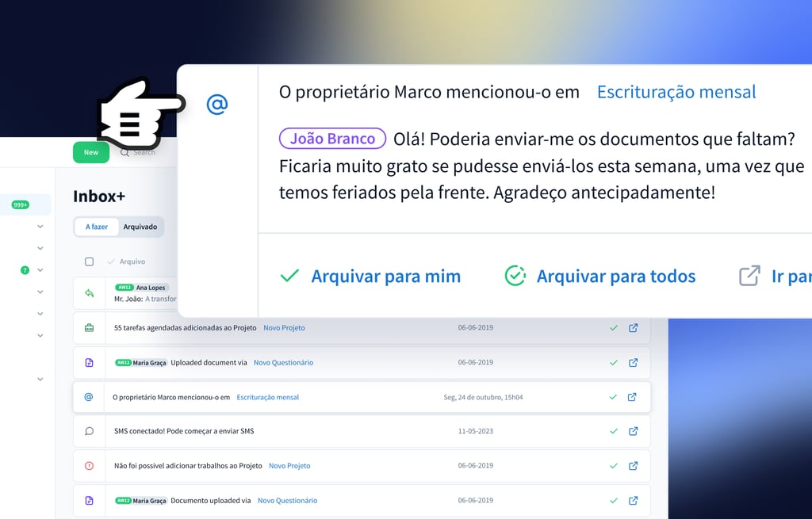The image size is (812, 519).
Task: Archive the SMS conectado row with its checkmark
Action: pyautogui.click(x=613, y=431)
